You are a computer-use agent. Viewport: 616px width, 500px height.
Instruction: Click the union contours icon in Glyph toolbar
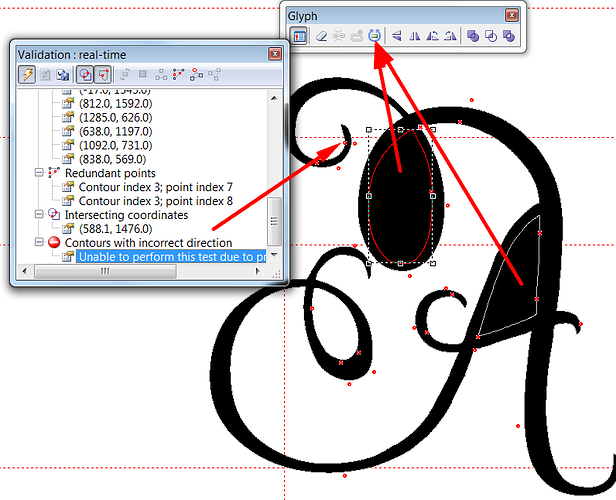[473, 35]
